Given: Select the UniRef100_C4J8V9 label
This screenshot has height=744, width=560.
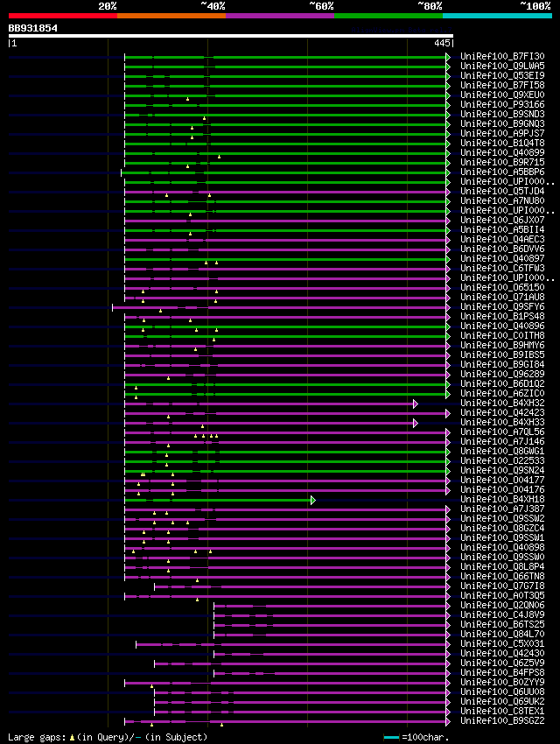Looking at the screenshot, I should (502, 614).
